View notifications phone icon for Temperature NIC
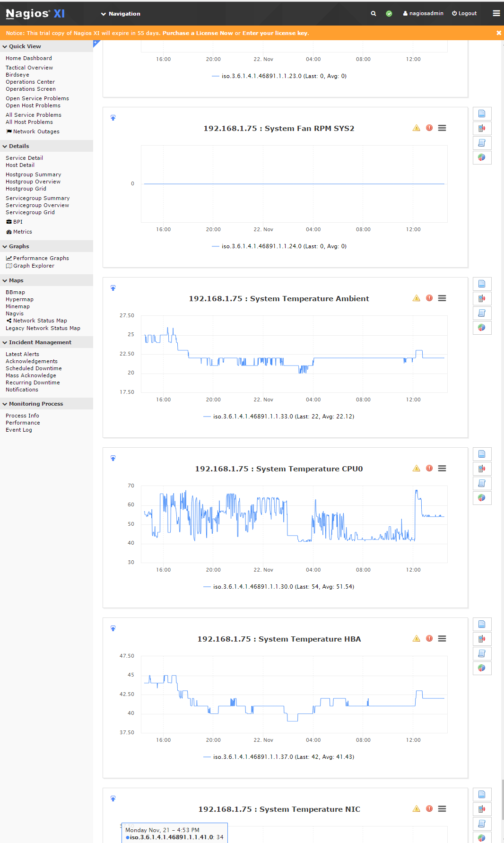The image size is (504, 843). tap(482, 809)
